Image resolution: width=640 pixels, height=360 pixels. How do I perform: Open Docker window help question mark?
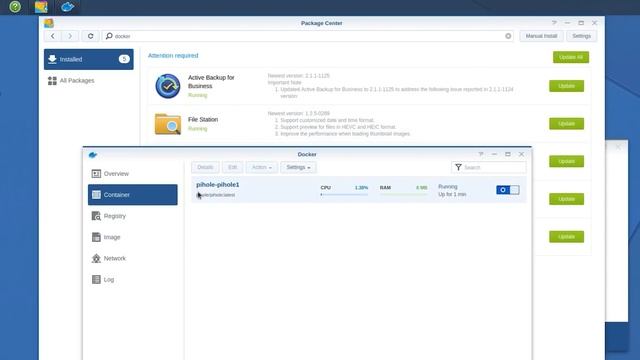pos(481,154)
